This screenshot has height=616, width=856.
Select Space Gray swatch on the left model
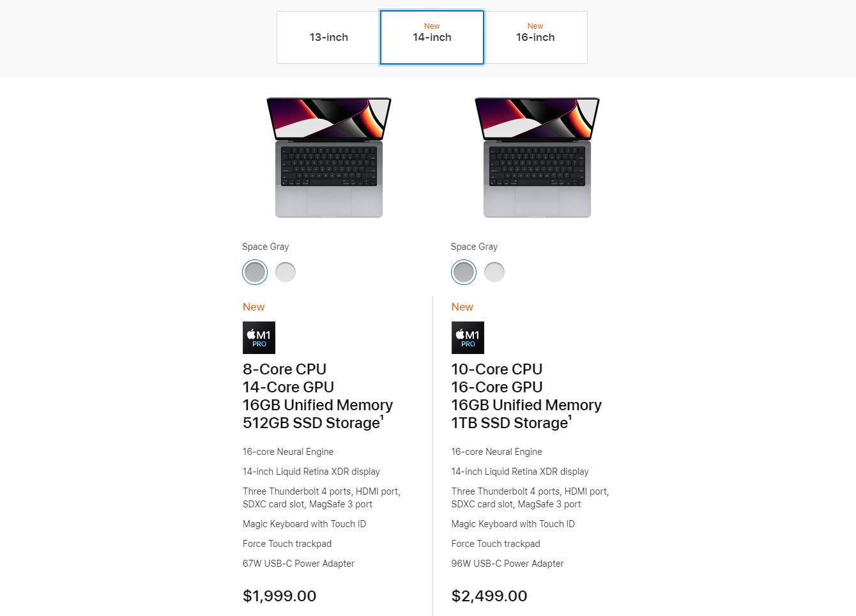[x=254, y=272]
